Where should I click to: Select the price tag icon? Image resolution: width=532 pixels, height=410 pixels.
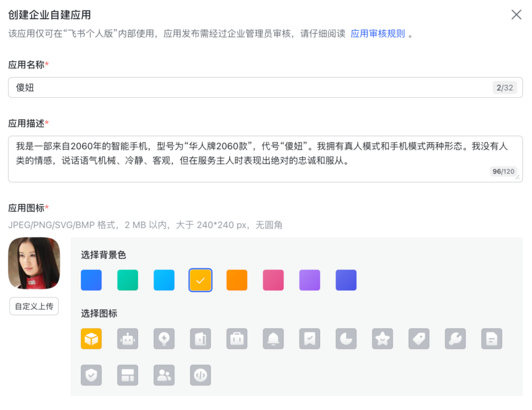point(419,339)
